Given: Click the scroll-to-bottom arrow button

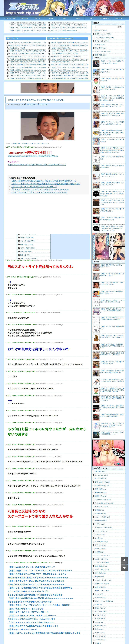Looking at the screenshot, I should click(124, 568).
